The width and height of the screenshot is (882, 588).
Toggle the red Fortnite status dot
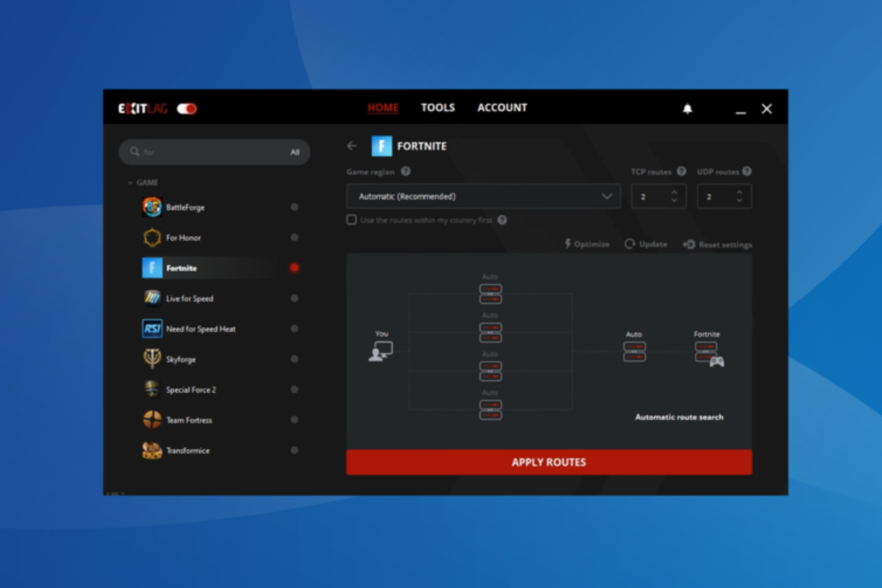pos(294,268)
